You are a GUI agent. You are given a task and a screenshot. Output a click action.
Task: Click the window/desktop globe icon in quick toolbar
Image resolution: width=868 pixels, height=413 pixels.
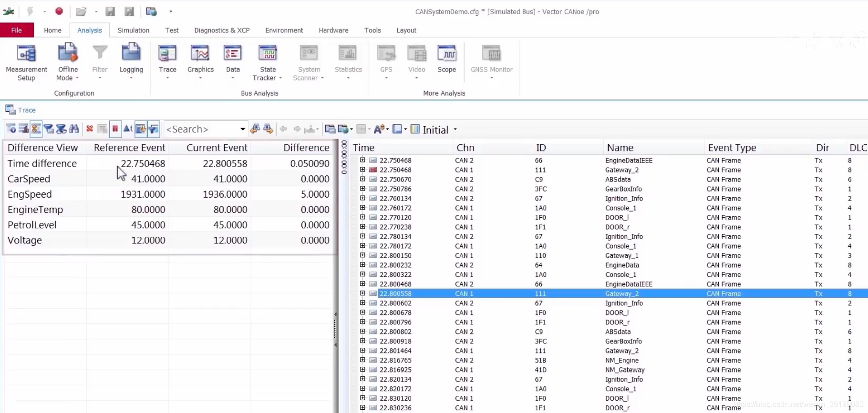coord(151,11)
